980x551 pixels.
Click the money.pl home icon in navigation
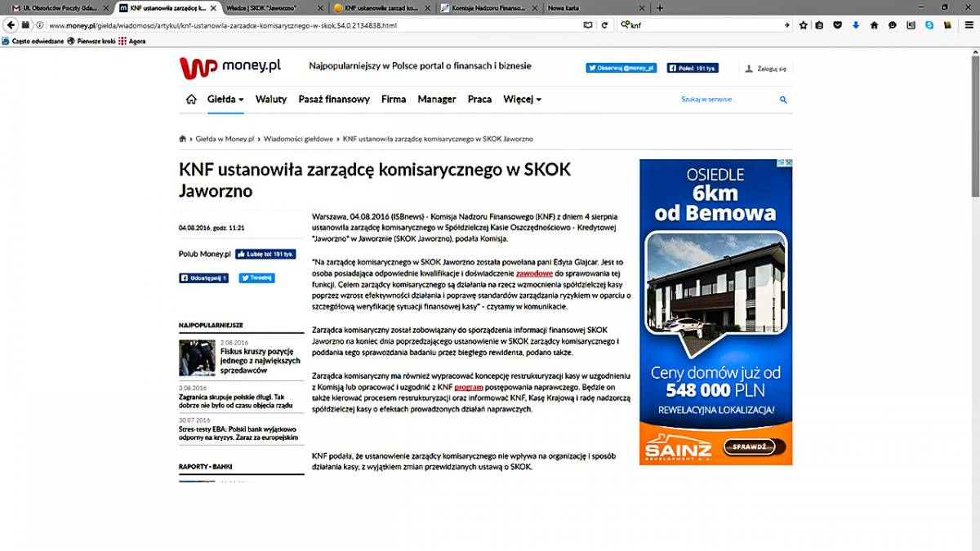[191, 100]
